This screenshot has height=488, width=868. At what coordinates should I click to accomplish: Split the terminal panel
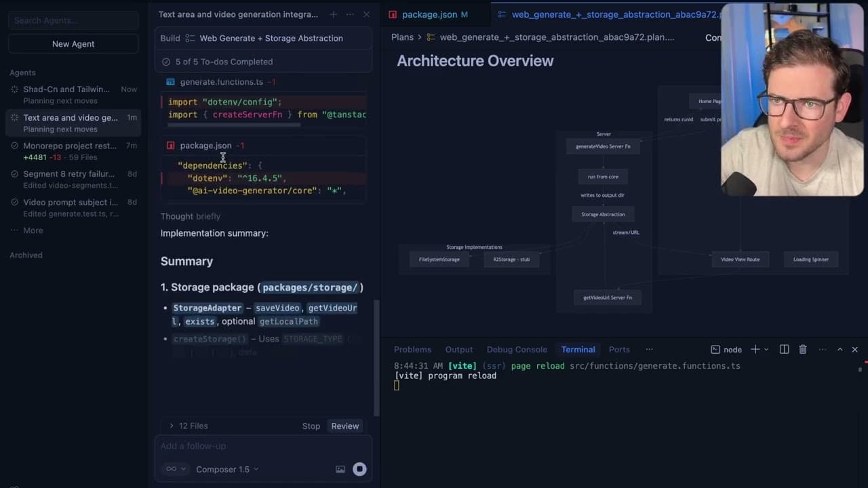point(784,349)
